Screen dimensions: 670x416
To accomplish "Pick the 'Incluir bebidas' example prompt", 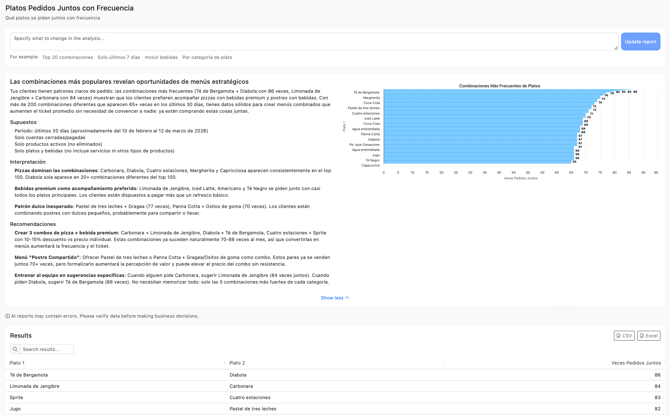I will [x=161, y=57].
